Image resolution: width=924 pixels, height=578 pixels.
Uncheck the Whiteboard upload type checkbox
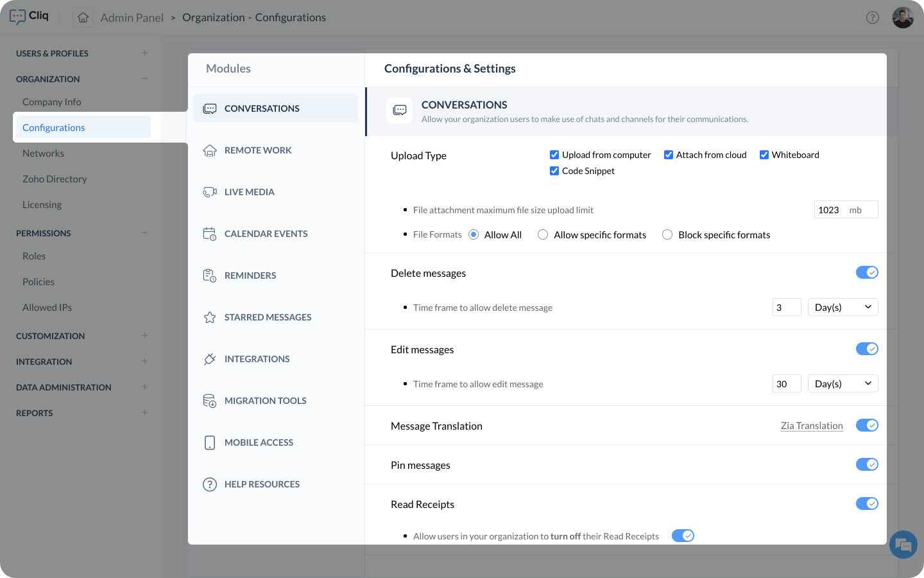(x=764, y=155)
